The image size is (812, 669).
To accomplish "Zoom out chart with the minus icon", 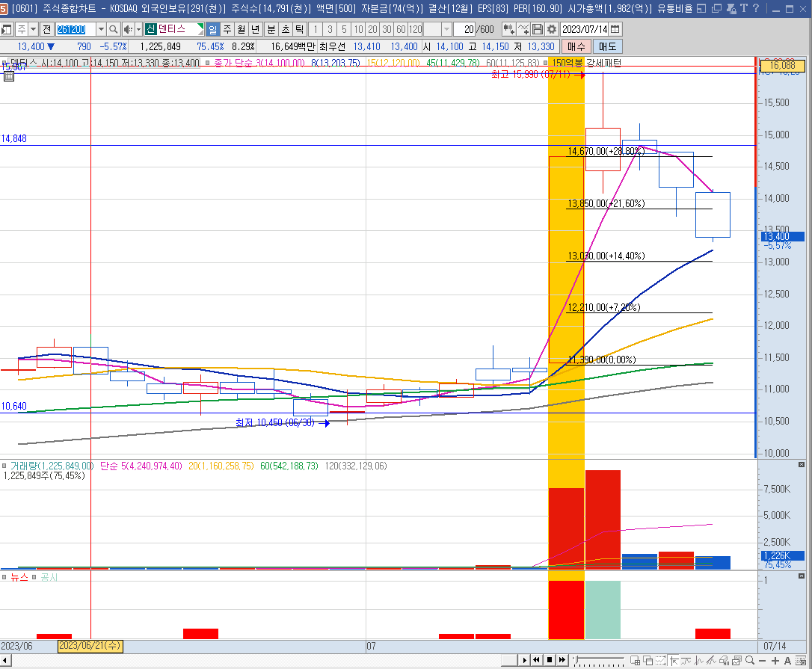I will click(x=763, y=660).
